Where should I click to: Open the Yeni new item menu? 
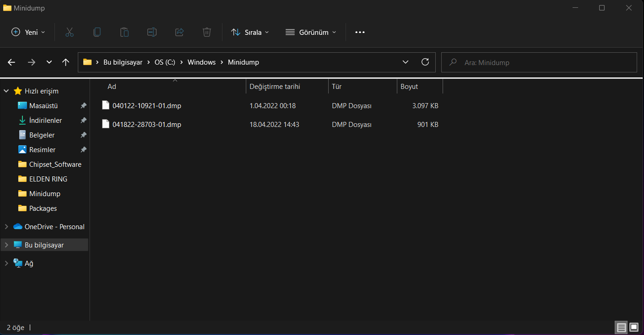pyautogui.click(x=28, y=32)
